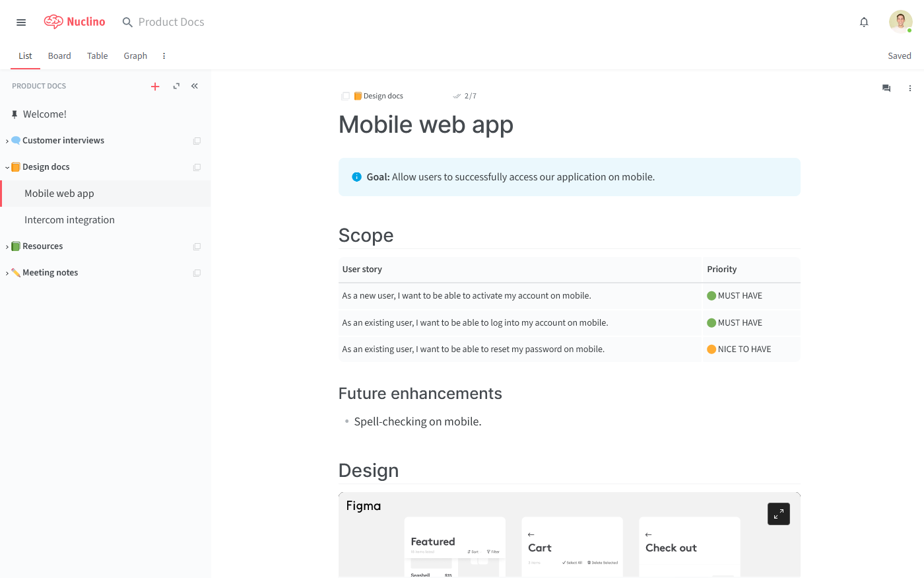The width and height of the screenshot is (924, 578).
Task: Expand the Resources collection
Action: pos(7,247)
